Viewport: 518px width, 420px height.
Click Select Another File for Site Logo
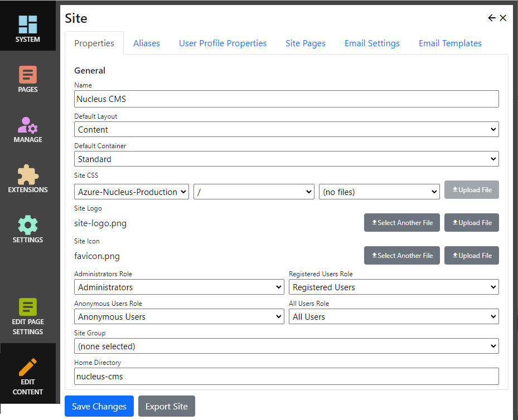(x=402, y=223)
